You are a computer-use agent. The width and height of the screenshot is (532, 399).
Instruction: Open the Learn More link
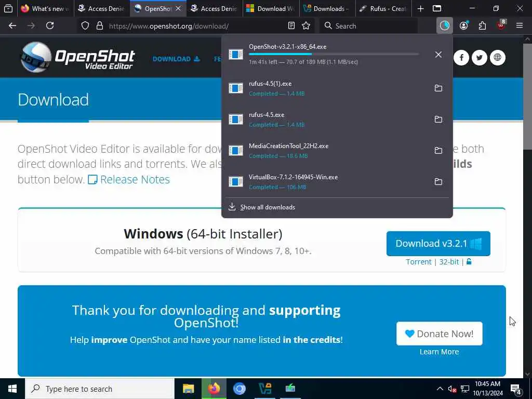point(440,352)
